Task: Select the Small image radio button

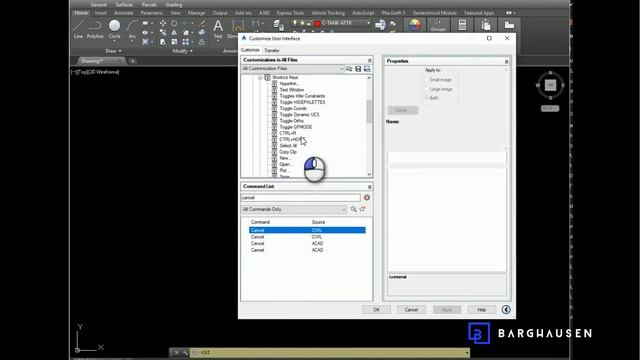Action: point(427,80)
